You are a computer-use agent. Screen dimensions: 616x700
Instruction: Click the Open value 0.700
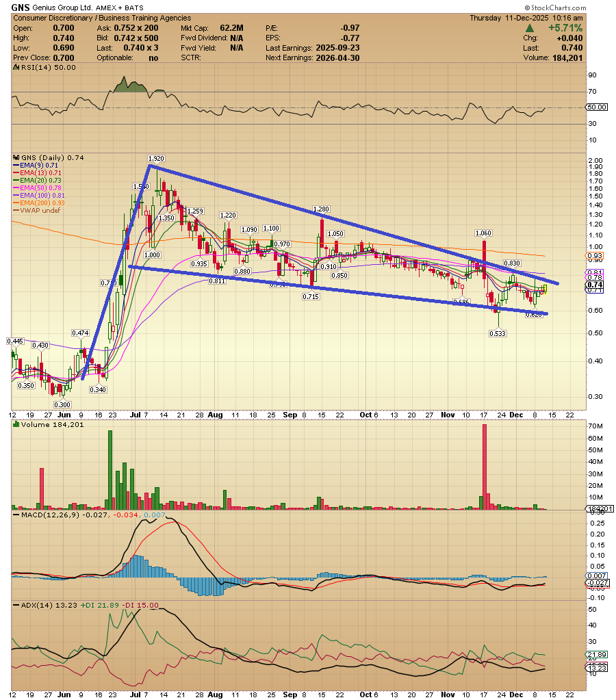pyautogui.click(x=64, y=27)
